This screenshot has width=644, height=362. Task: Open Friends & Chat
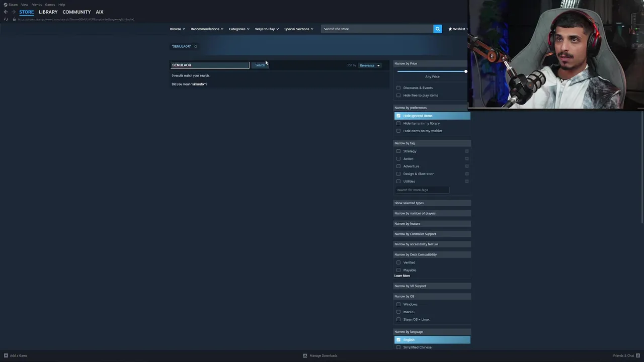coord(625,355)
